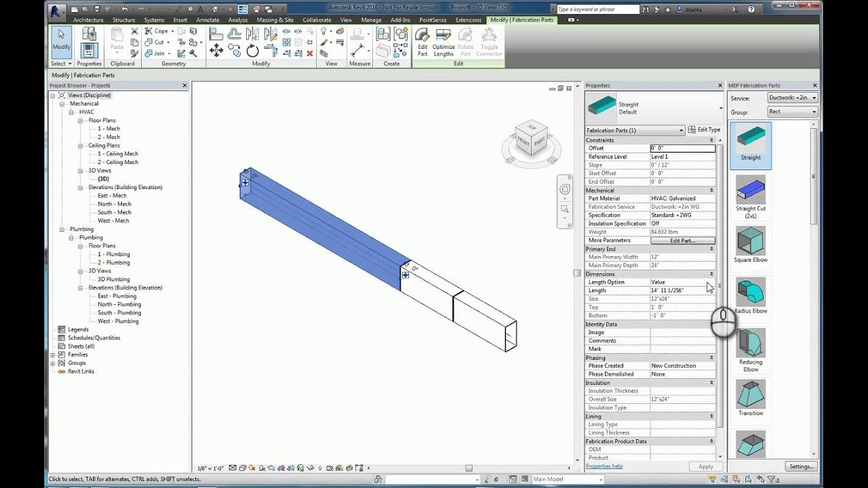The image size is (868, 488).
Task: Close the Project Browser panel
Action: click(184, 85)
